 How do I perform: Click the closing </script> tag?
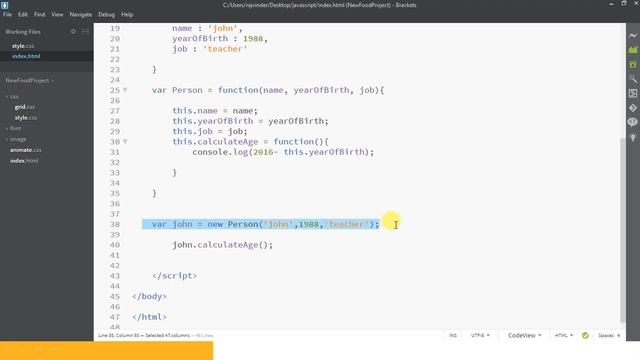tap(174, 276)
